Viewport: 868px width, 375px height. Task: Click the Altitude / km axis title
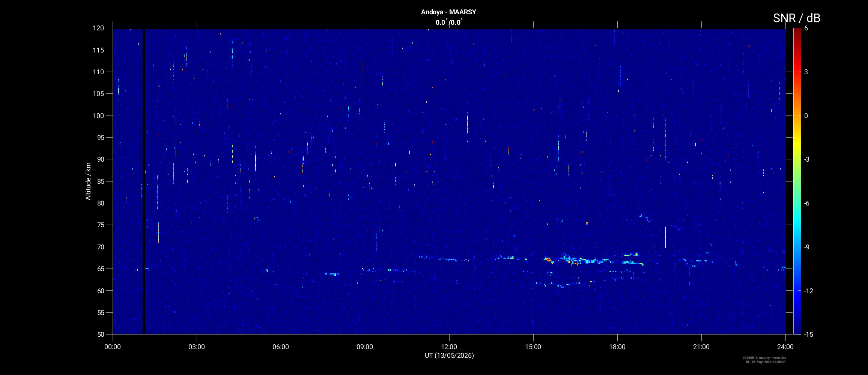(88, 181)
